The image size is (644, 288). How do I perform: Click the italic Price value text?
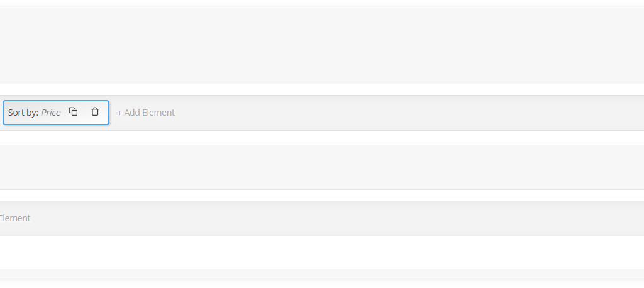[50, 113]
